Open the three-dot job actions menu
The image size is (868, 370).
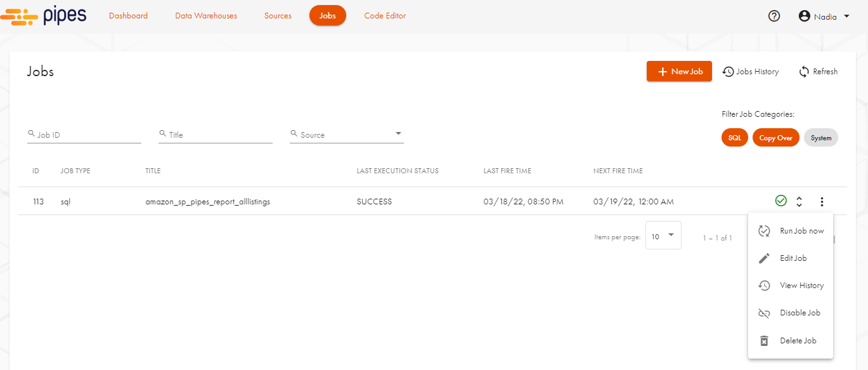(x=822, y=202)
